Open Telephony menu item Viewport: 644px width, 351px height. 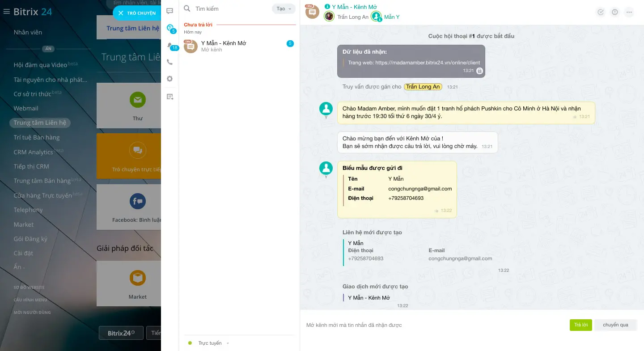point(28,210)
